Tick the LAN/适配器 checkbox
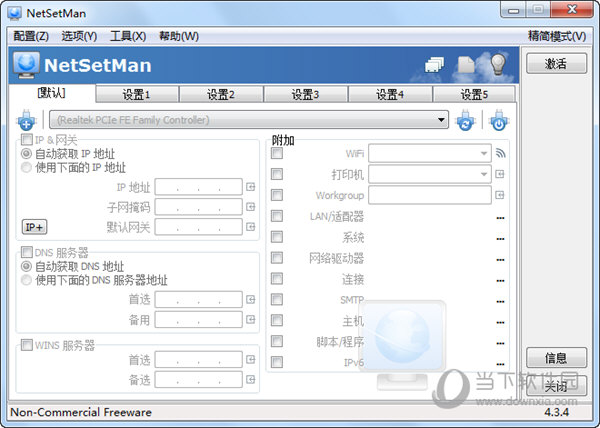Image resolution: width=600 pixels, height=428 pixels. coord(277,216)
